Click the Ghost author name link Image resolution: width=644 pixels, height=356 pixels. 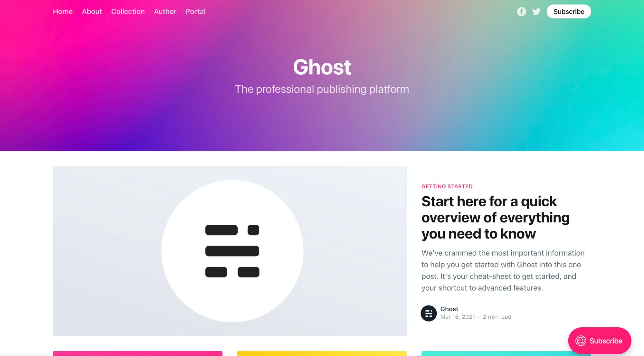(449, 309)
